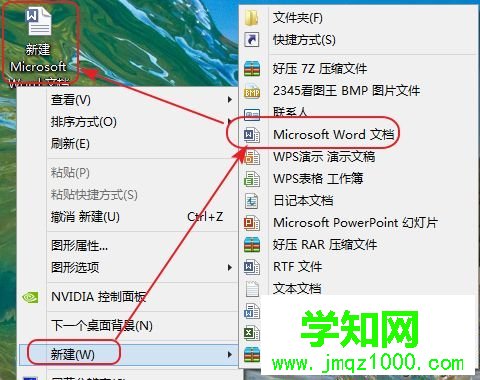Viewport: 480px width, 380px height.
Task: Create a 好压 7Z 压缩文件
Action: [x=358, y=69]
